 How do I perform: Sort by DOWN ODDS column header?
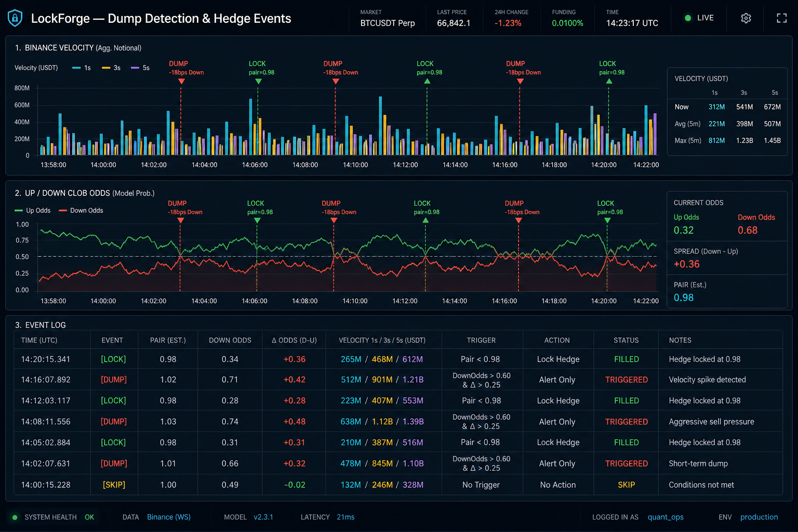tap(230, 340)
